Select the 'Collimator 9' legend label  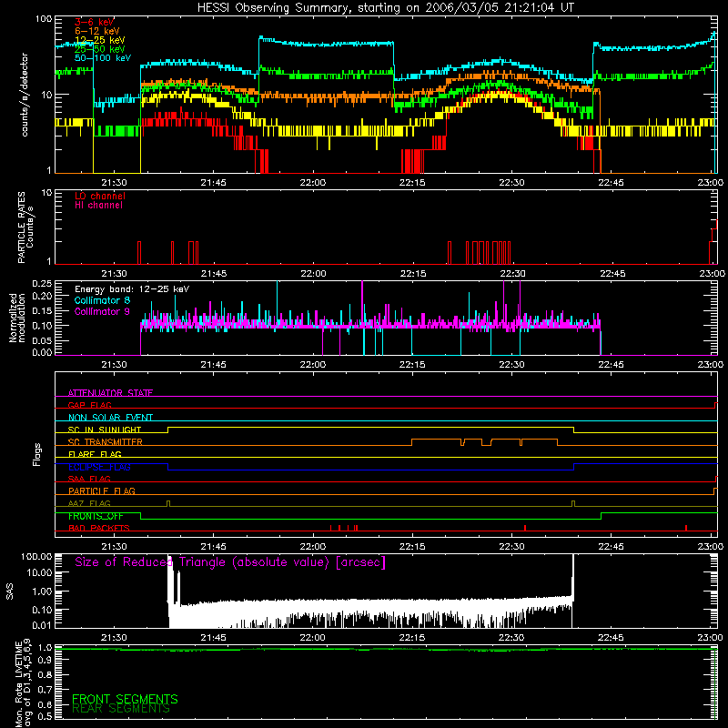(102, 311)
